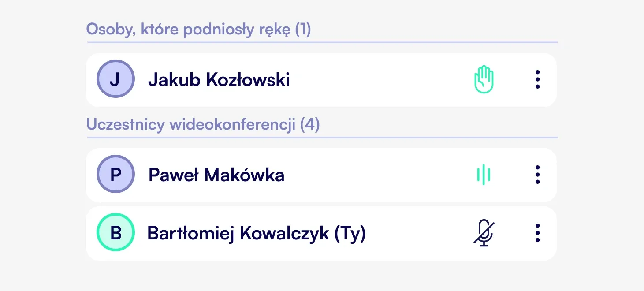Click the name Bartłomiej Kowalczyk (Ty)
The image size is (644, 291).
257,234
